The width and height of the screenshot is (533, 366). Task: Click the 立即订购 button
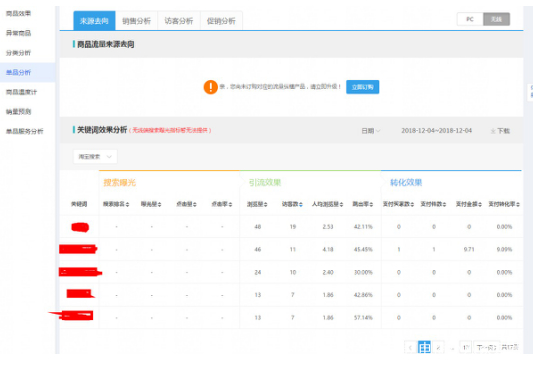click(363, 87)
